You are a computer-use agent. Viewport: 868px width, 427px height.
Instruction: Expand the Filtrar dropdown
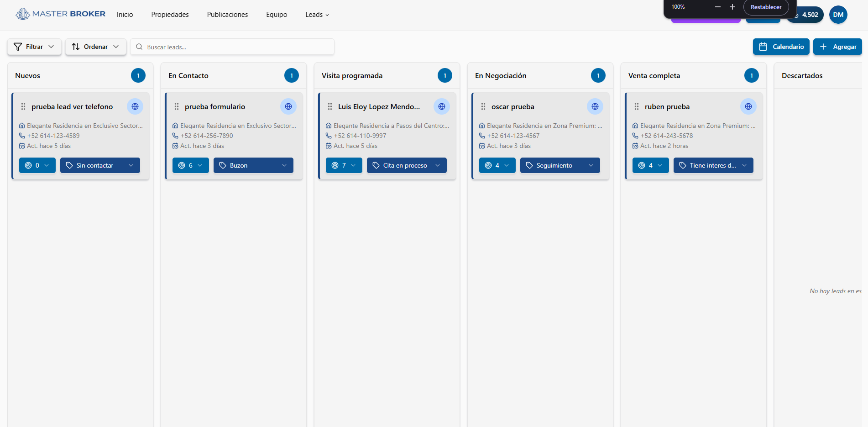pyautogui.click(x=34, y=47)
